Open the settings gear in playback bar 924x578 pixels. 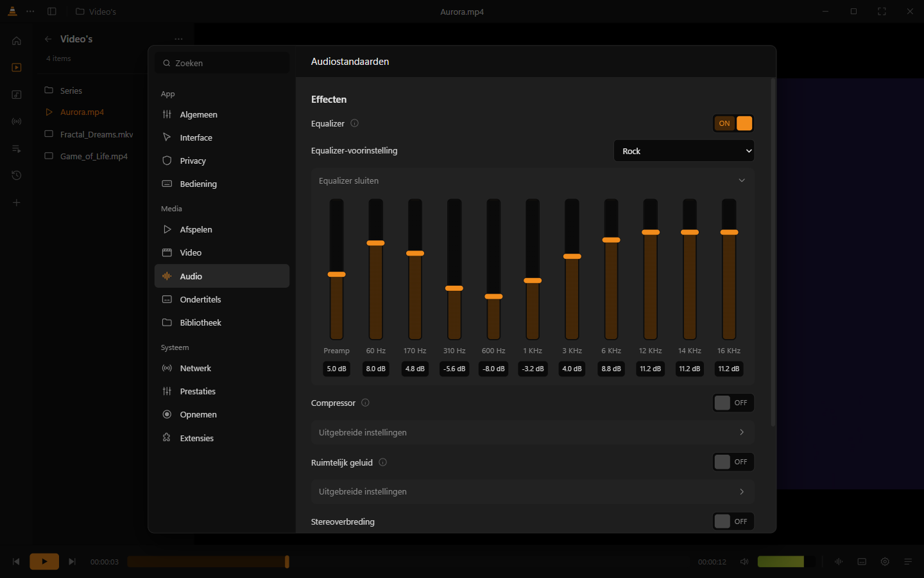click(x=885, y=562)
